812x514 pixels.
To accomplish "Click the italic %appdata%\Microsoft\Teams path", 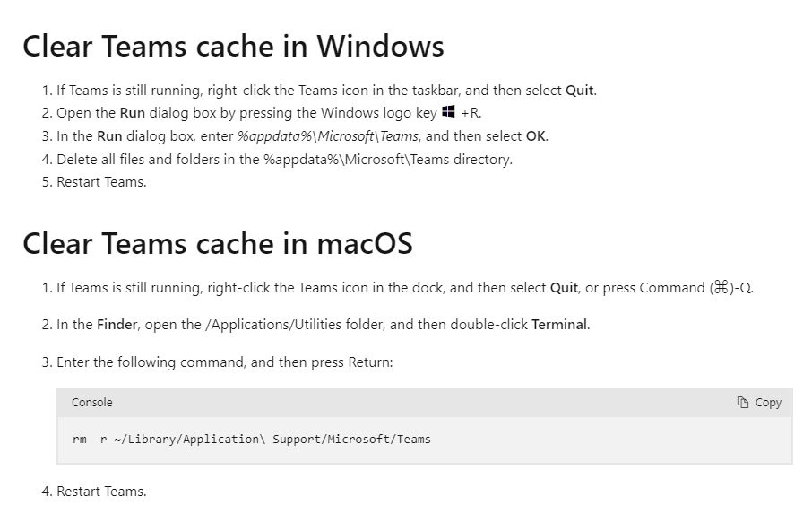I will pyautogui.click(x=328, y=136).
